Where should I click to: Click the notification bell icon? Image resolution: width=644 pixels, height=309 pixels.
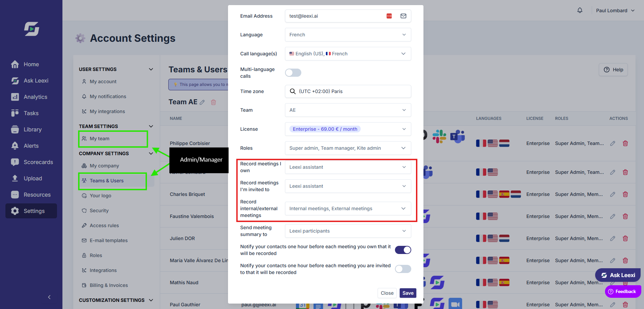coord(580,11)
